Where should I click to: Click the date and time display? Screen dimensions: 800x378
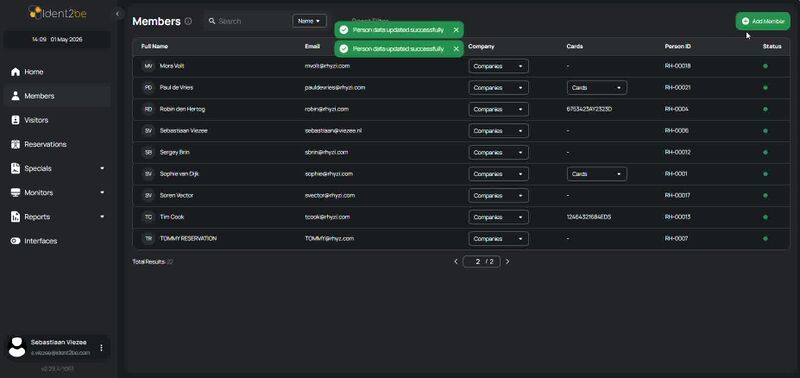(57, 40)
